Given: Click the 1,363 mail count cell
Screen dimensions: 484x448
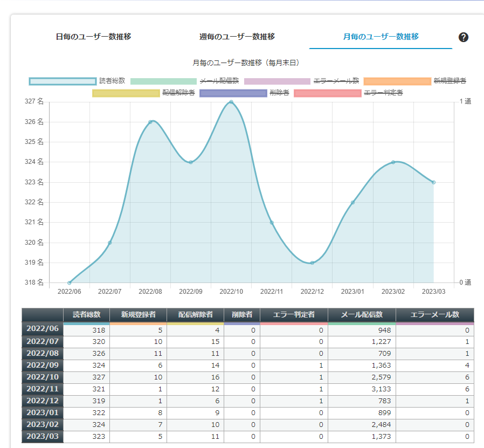Looking at the screenshot, I should [362, 366].
